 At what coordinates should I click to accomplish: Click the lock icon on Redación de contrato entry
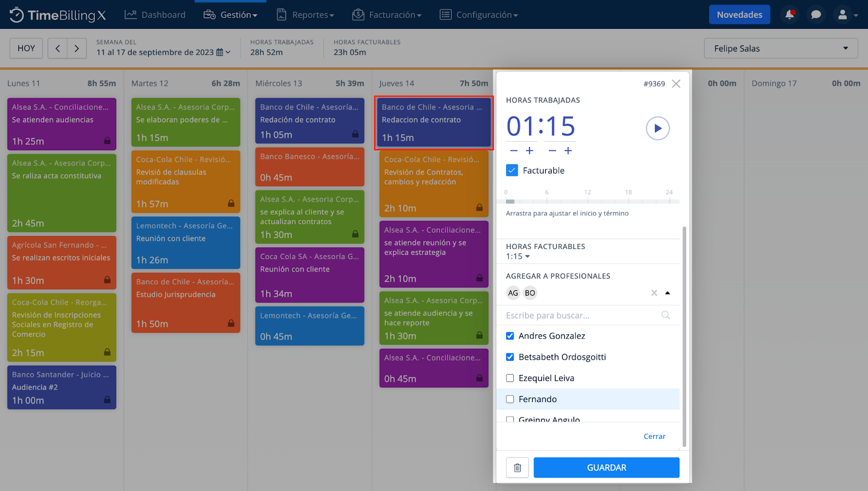[x=355, y=134]
